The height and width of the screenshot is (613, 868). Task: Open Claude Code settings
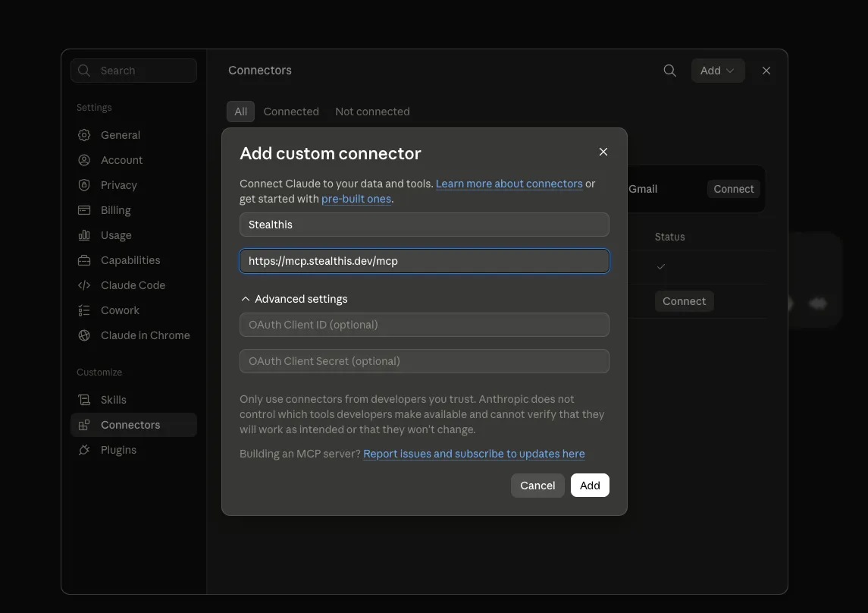tap(133, 285)
